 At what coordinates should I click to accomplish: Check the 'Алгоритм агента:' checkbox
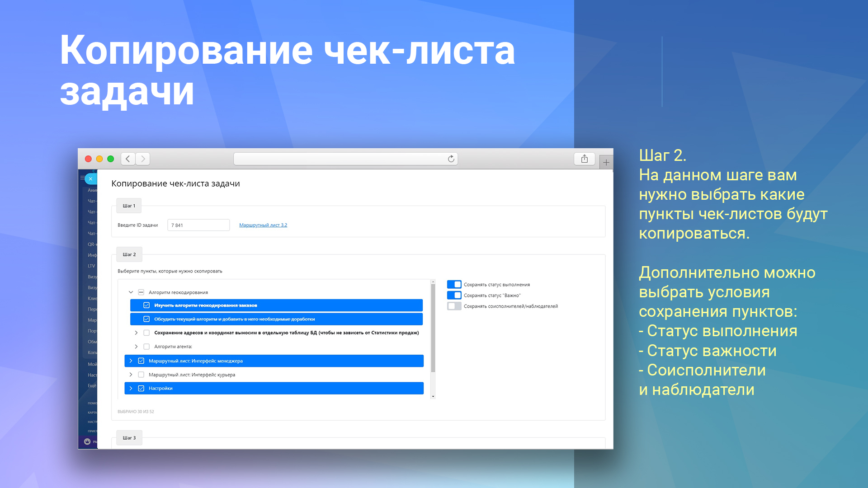[146, 347]
